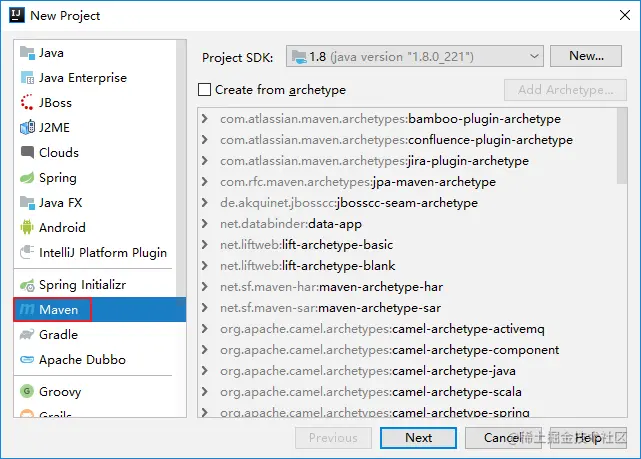Select lift-archetype-blank row text
The image size is (641, 459).
(307, 266)
